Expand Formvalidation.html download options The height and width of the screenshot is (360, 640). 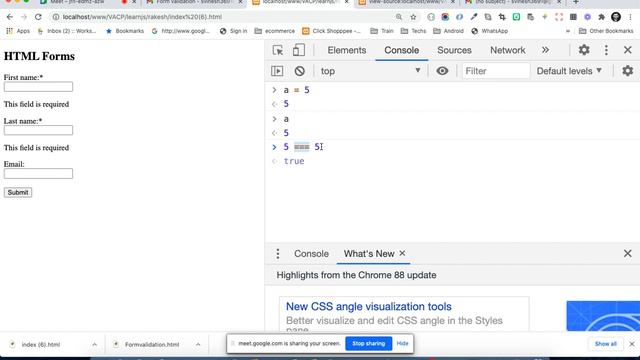point(198,344)
